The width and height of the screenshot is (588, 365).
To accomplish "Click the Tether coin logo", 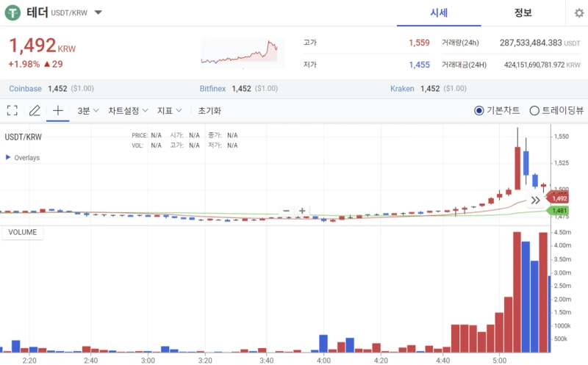I will [x=12, y=13].
